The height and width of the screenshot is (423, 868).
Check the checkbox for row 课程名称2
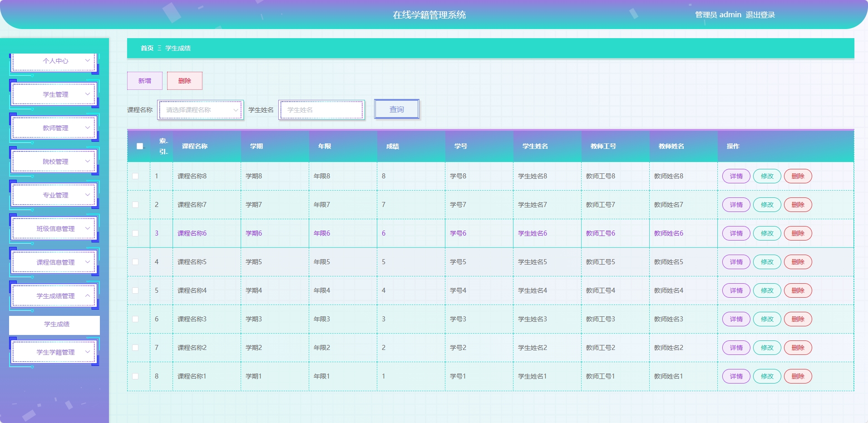click(x=135, y=348)
